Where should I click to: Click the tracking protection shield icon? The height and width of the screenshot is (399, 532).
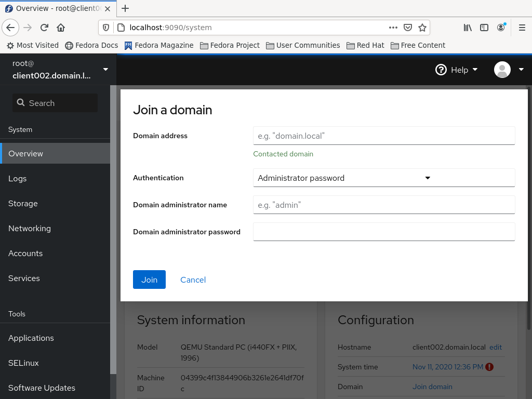pyautogui.click(x=106, y=28)
